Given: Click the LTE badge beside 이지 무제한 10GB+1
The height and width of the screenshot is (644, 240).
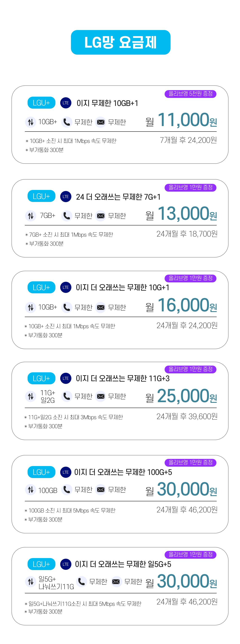Looking at the screenshot, I should [x=66, y=103].
